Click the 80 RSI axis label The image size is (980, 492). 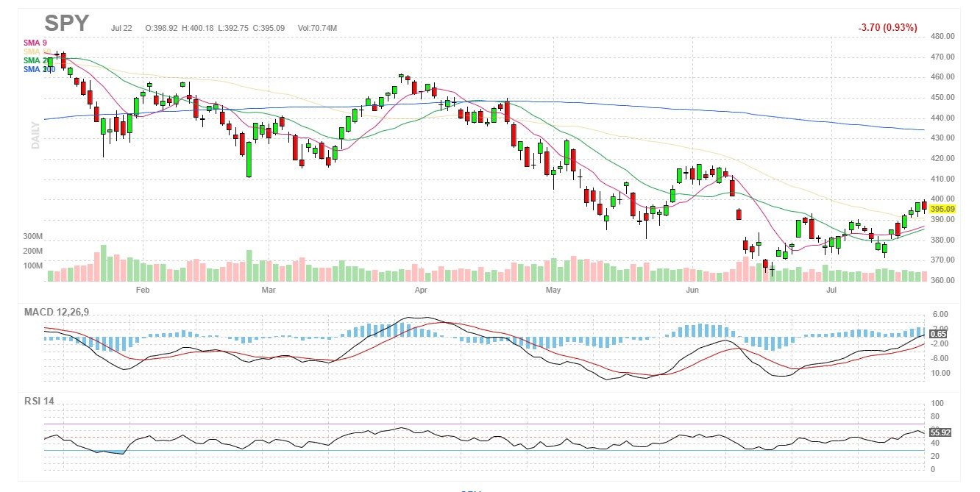[x=936, y=416]
